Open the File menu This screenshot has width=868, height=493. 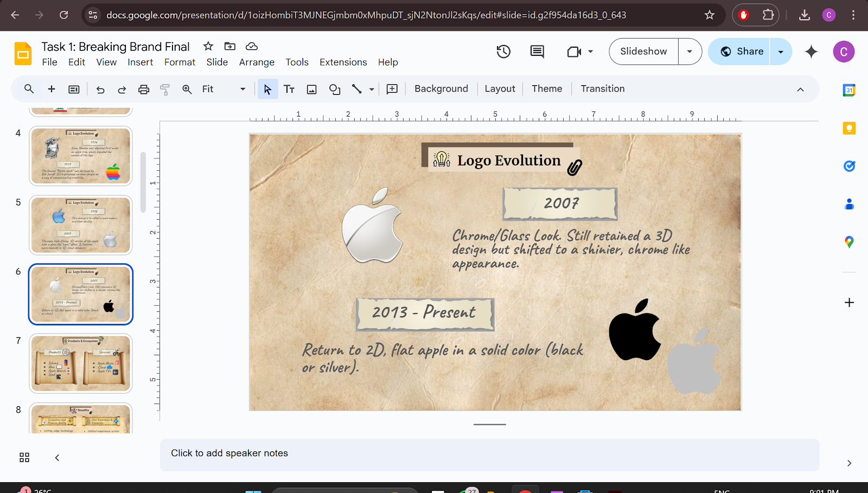point(49,62)
